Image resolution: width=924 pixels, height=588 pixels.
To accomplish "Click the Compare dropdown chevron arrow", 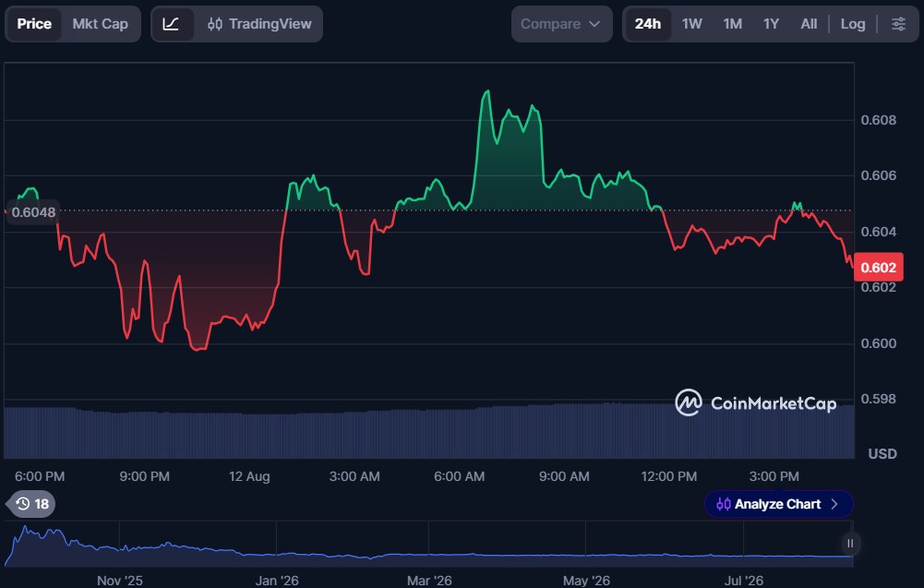I will pos(594,24).
